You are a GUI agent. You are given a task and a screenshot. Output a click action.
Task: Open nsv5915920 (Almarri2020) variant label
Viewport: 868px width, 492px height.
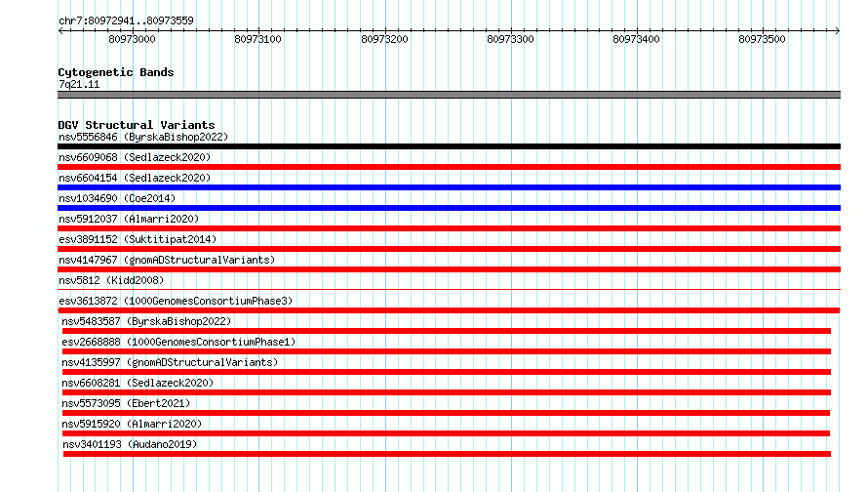(x=132, y=424)
